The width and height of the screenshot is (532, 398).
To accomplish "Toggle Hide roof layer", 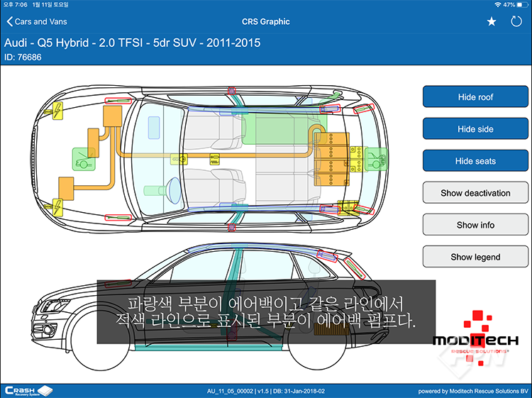I will point(475,97).
